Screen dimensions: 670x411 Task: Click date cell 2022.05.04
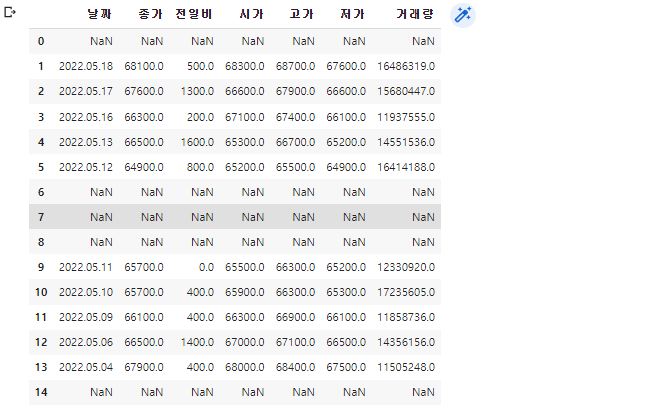86,367
